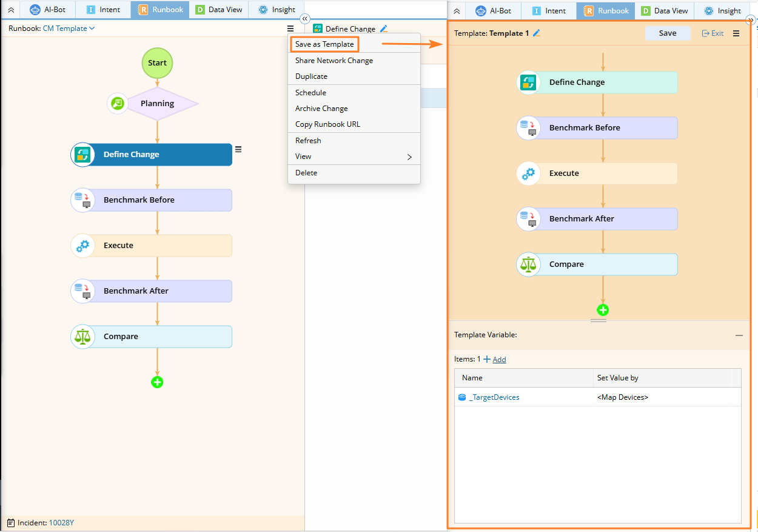Open hamburger menu beside Define Change node
This screenshot has height=532, width=758.
(x=238, y=149)
